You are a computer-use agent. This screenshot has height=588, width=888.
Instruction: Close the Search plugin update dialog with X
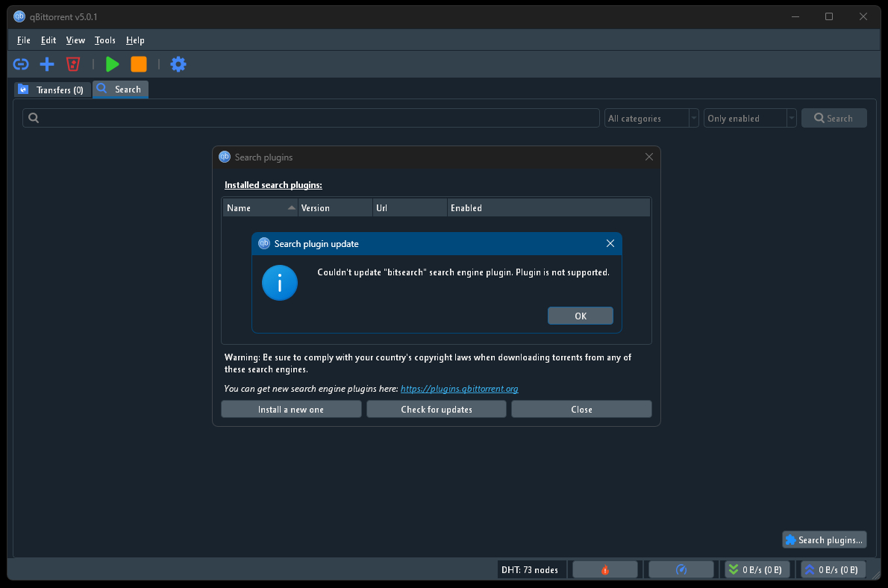click(x=610, y=243)
